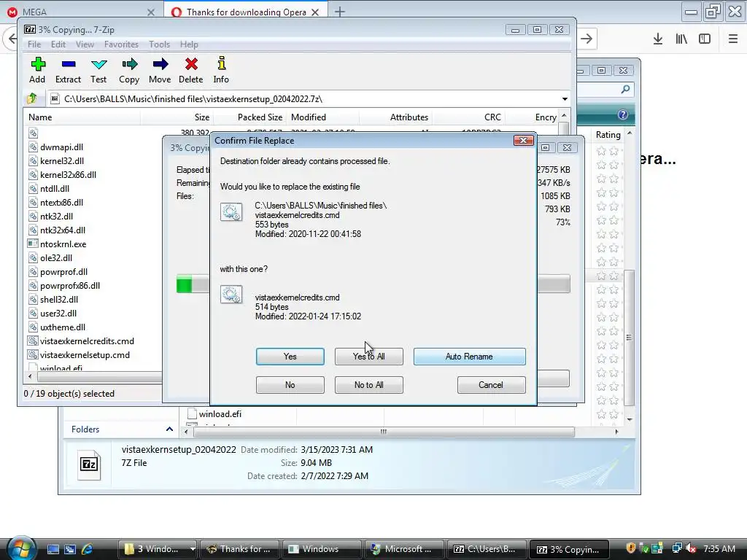Open the View menu

pos(85,44)
